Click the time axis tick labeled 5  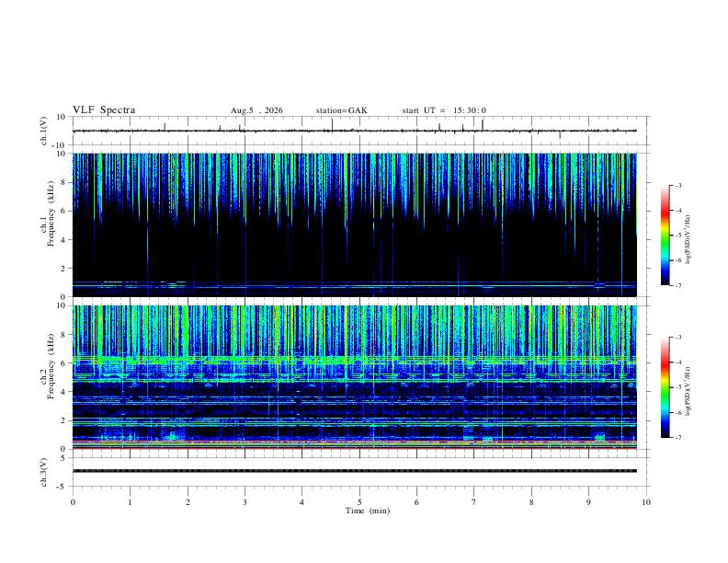click(x=359, y=502)
